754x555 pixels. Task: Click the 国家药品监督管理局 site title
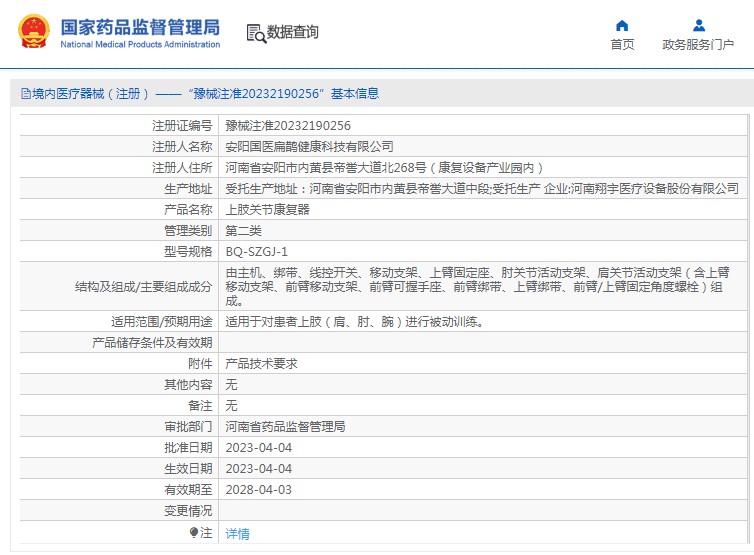(140, 27)
